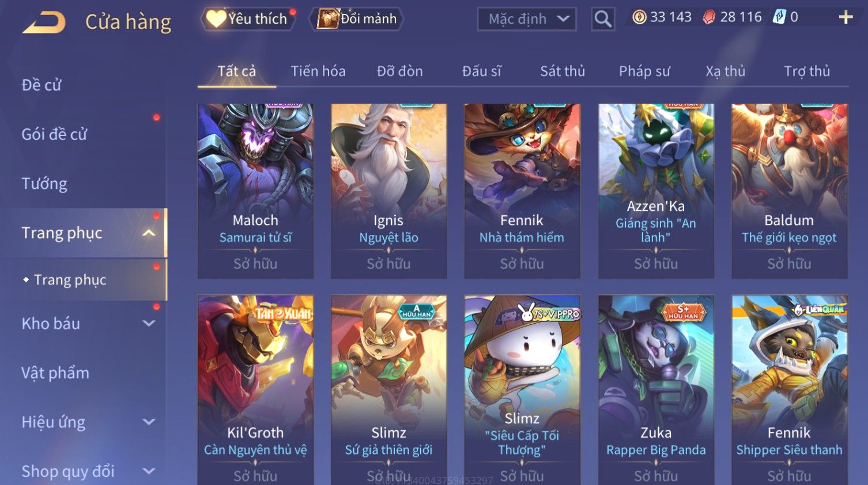Open the Mặc định sort dropdown
This screenshot has height=485, width=868.
[527, 19]
